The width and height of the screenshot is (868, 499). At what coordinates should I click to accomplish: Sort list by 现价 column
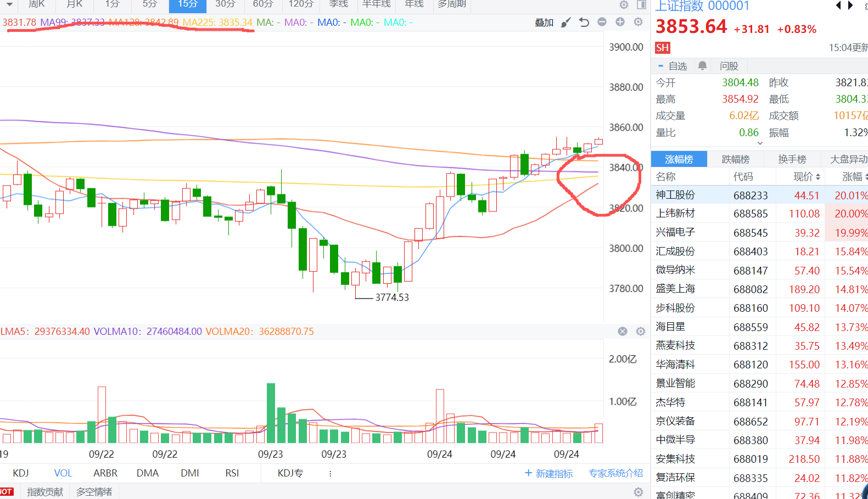(x=807, y=177)
